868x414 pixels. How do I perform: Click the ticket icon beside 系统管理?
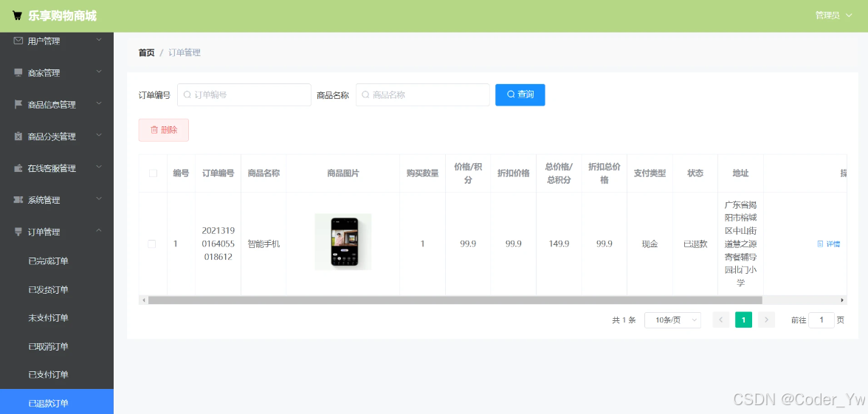(18, 200)
